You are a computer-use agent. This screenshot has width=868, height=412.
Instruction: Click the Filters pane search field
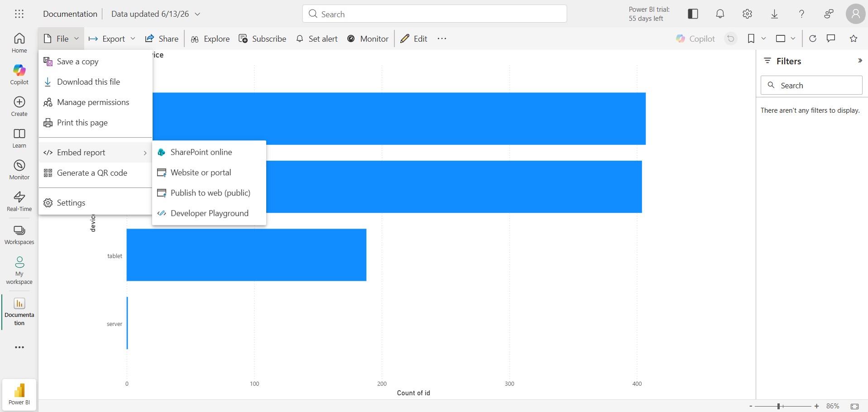[811, 85]
